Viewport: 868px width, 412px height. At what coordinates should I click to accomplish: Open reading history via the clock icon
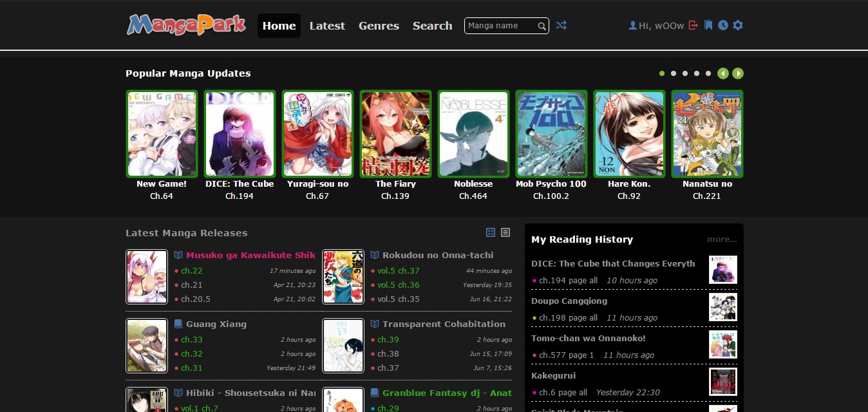(x=723, y=25)
